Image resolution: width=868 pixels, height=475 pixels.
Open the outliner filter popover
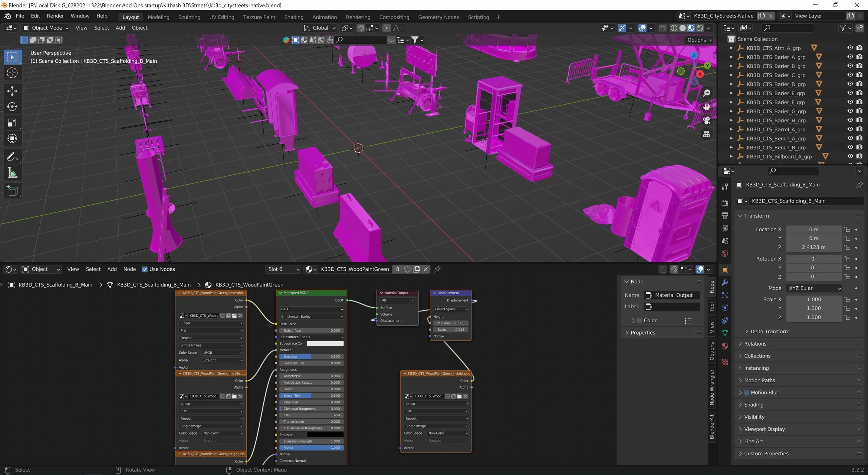[845, 28]
